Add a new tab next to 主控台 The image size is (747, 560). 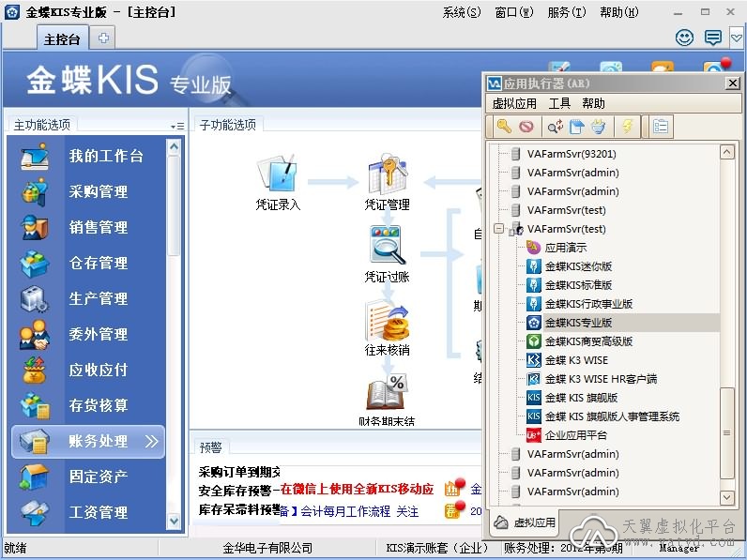[x=103, y=38]
